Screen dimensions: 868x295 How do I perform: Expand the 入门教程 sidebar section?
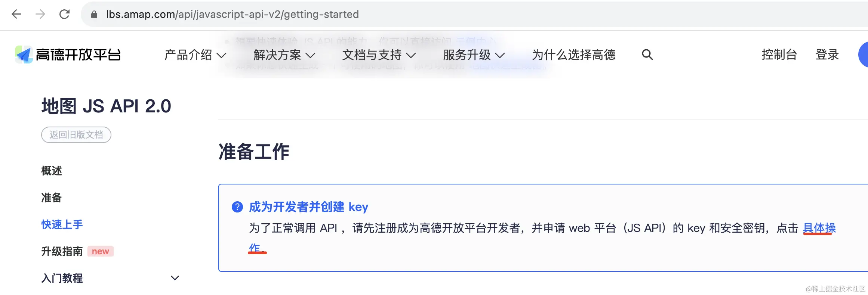pyautogui.click(x=175, y=278)
